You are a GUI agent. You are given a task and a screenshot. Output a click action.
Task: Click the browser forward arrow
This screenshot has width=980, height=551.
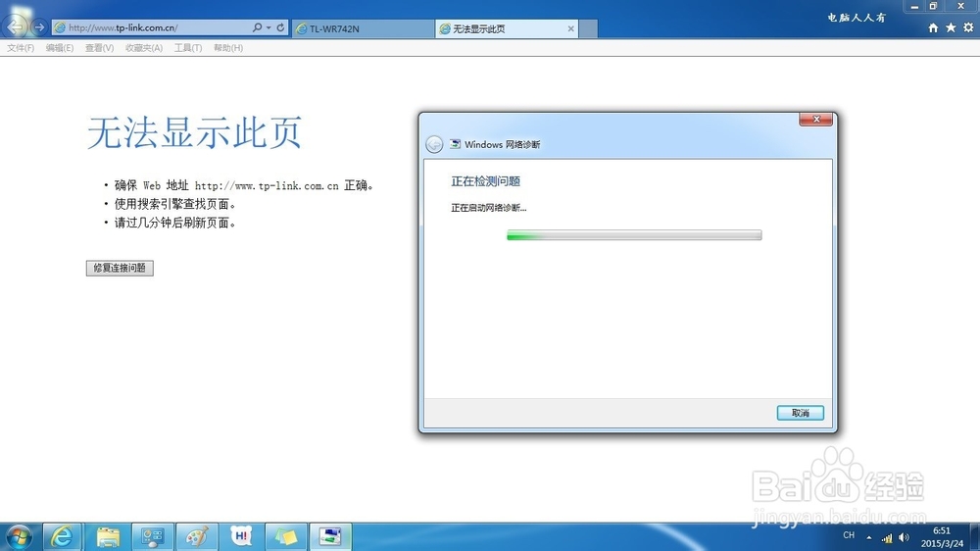coord(39,26)
